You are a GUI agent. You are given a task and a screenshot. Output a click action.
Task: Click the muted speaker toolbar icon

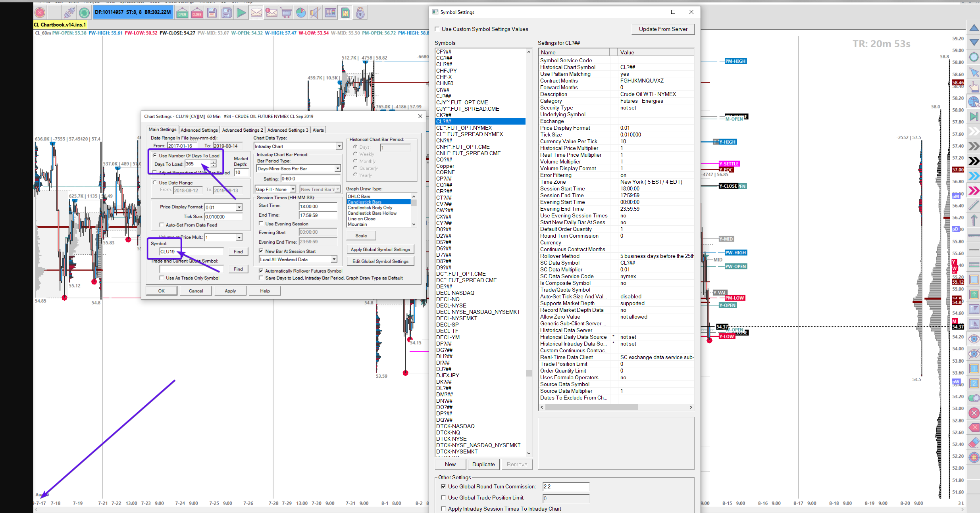pyautogui.click(x=315, y=13)
